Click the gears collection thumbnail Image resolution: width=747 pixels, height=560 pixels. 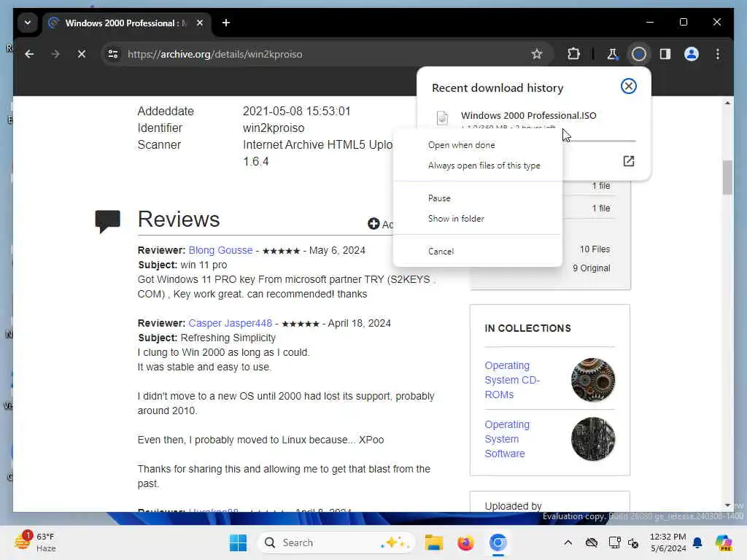coord(592,380)
